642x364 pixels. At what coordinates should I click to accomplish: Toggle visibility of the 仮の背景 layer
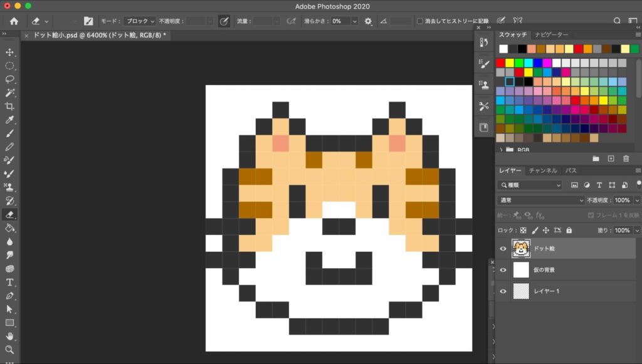coord(503,269)
